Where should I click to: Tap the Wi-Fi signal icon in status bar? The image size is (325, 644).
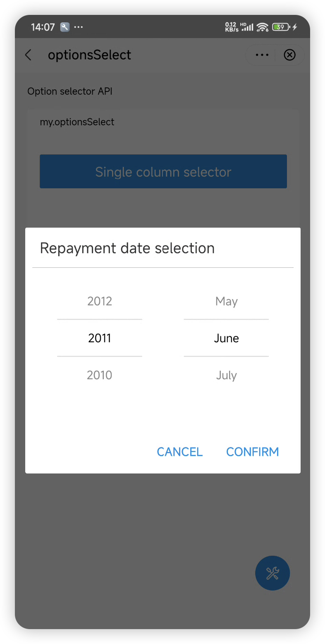[x=262, y=27]
